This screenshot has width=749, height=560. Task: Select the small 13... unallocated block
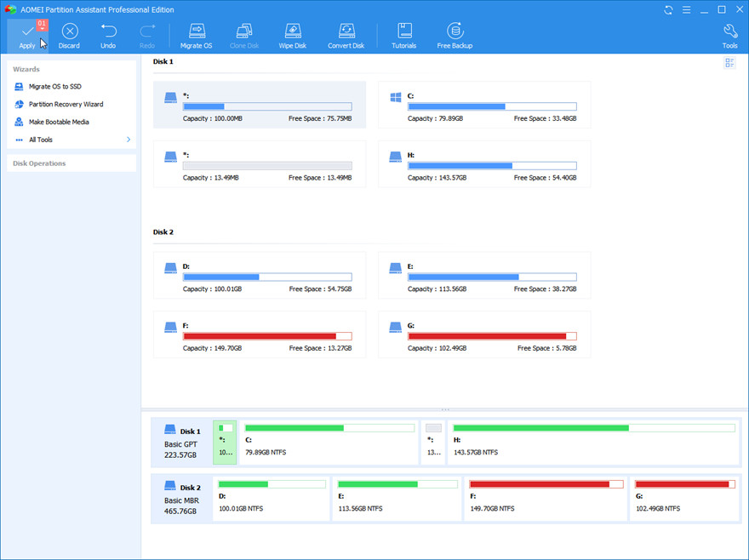[x=433, y=443]
